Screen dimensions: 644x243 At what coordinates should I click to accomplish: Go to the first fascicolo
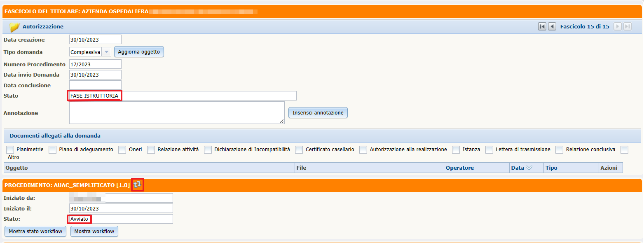[542, 27]
